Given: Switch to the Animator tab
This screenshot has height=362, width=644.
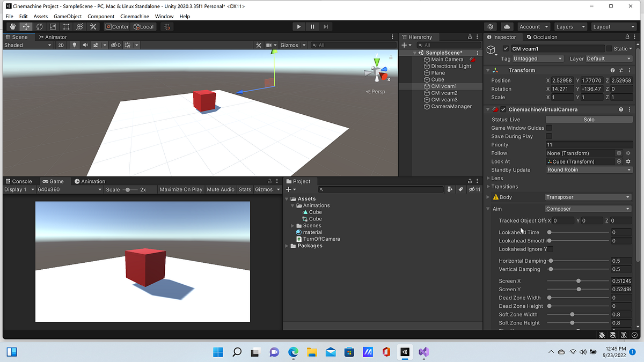Looking at the screenshot, I should coord(53,37).
